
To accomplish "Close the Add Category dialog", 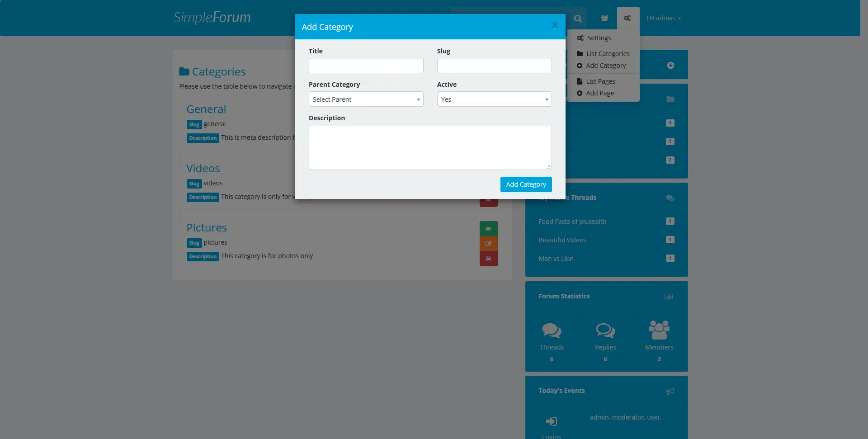I will coord(555,26).
